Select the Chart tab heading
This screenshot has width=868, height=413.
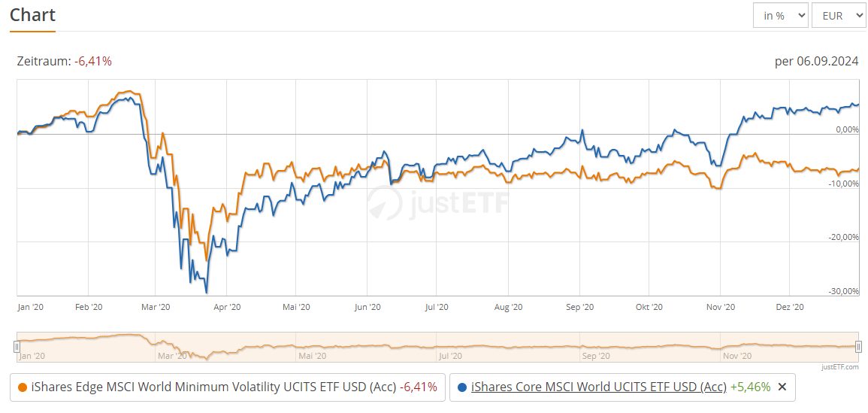point(32,16)
